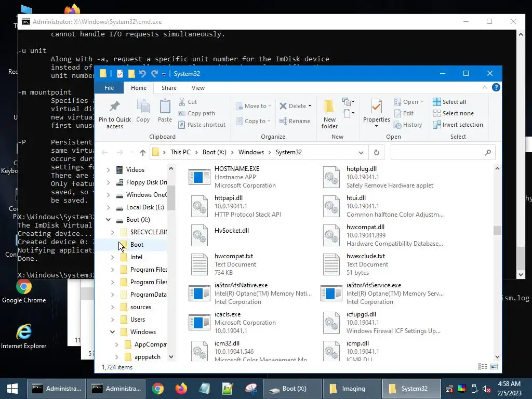Viewport: 532px width, 399px height.
Task: Click cmd window scrollbar down arrow
Action: (x=521, y=275)
